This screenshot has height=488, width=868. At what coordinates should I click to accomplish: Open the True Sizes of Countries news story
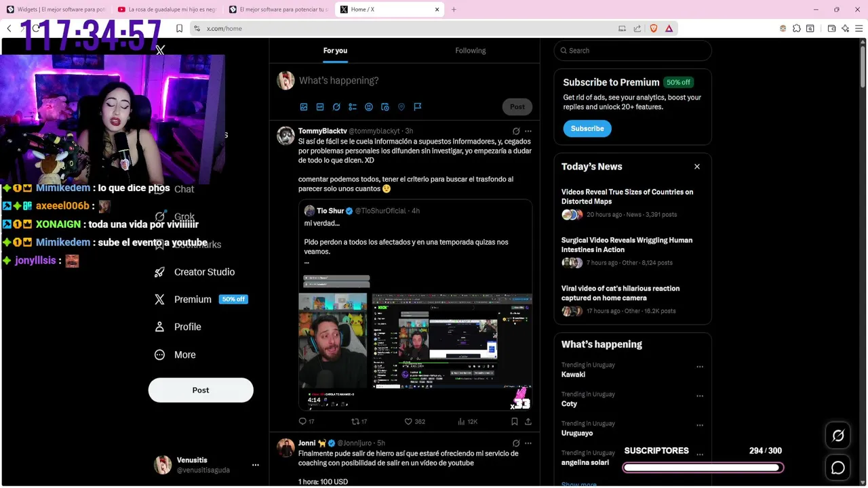(627, 197)
